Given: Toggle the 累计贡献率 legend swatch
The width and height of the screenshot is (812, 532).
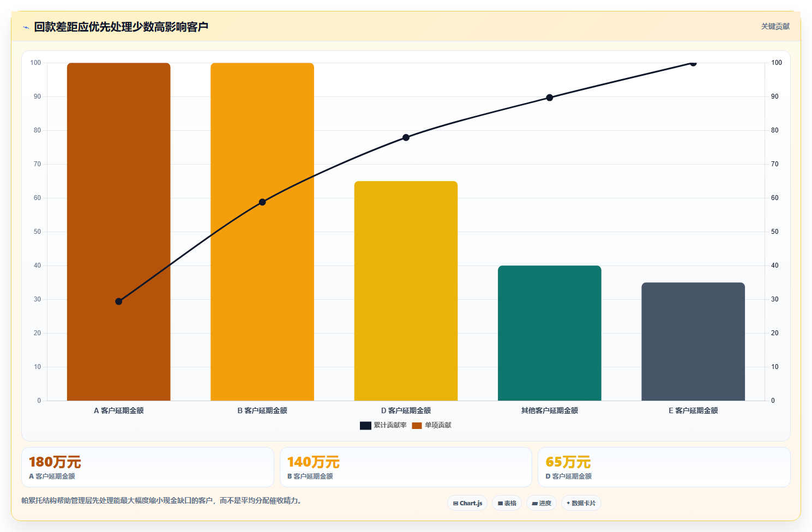Looking at the screenshot, I should pos(365,426).
